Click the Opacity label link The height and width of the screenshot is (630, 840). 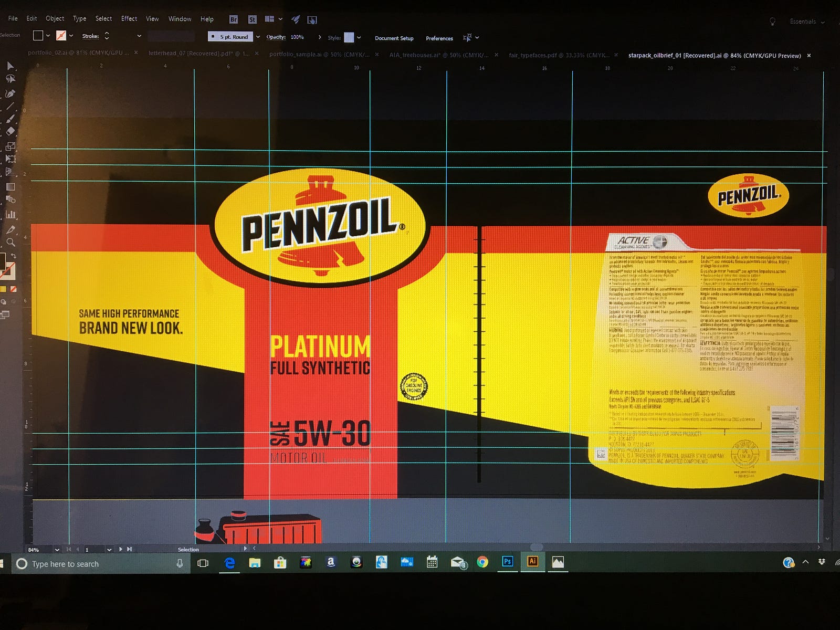pos(276,37)
